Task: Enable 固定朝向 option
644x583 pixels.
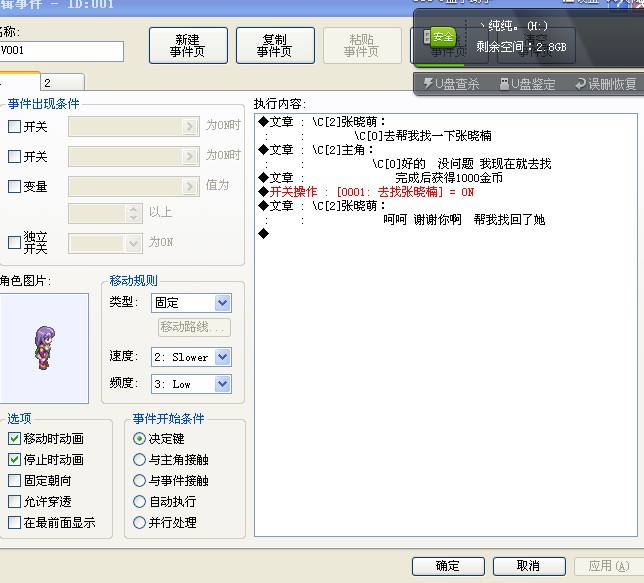Action: [x=14, y=481]
